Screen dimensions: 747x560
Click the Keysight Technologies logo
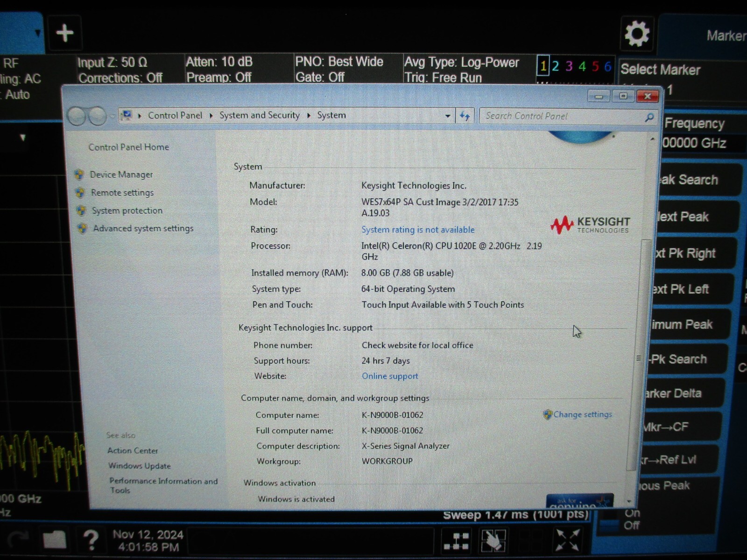590,225
